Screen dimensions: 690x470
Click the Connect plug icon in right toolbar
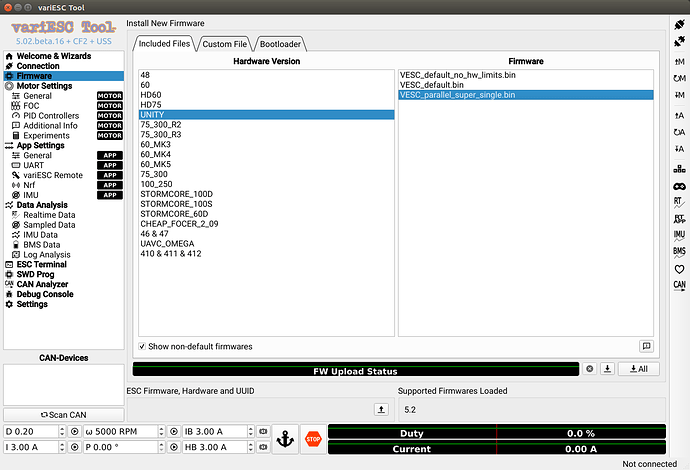tap(679, 25)
